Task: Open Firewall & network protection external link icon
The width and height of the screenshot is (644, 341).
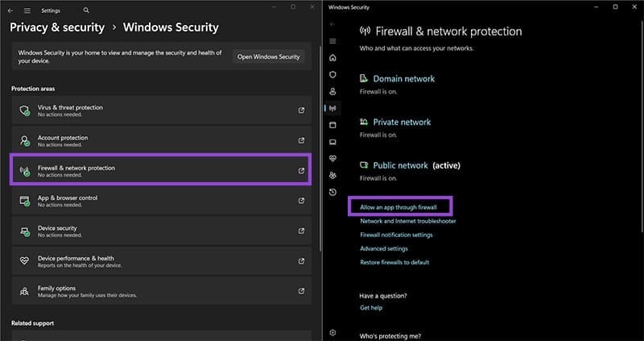Action: pyautogui.click(x=301, y=170)
